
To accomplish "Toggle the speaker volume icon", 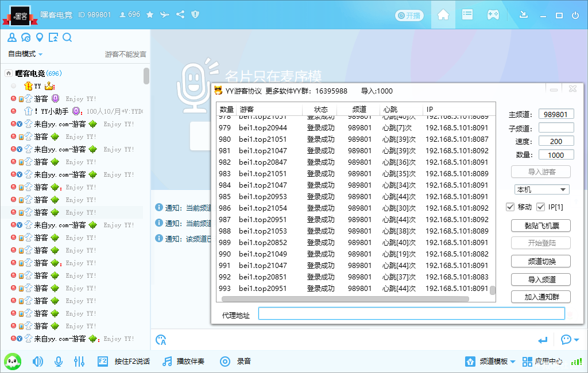I will [x=38, y=362].
